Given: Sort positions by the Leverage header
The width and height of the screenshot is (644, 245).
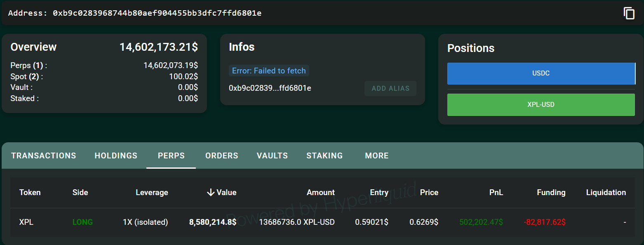Looking at the screenshot, I should tap(152, 193).
